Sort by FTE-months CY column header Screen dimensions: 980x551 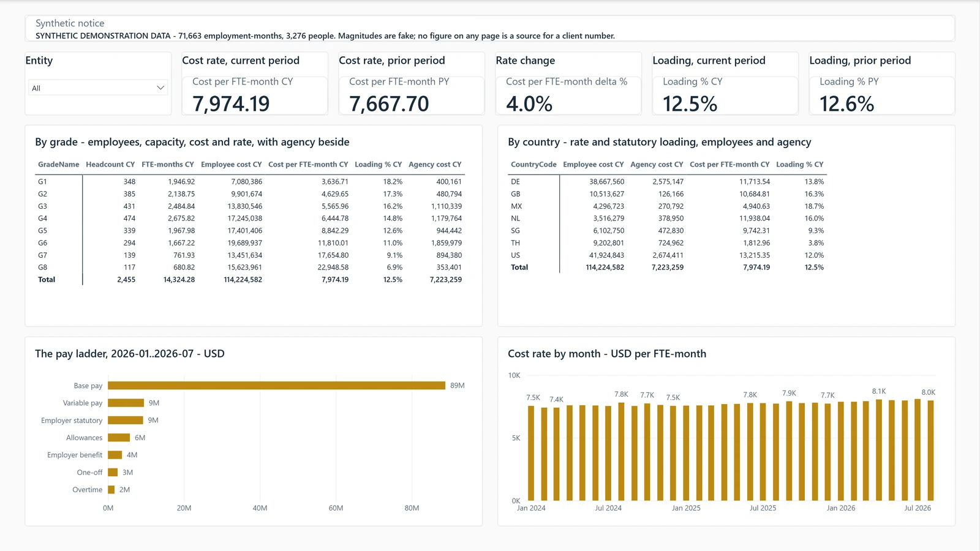[x=168, y=165]
